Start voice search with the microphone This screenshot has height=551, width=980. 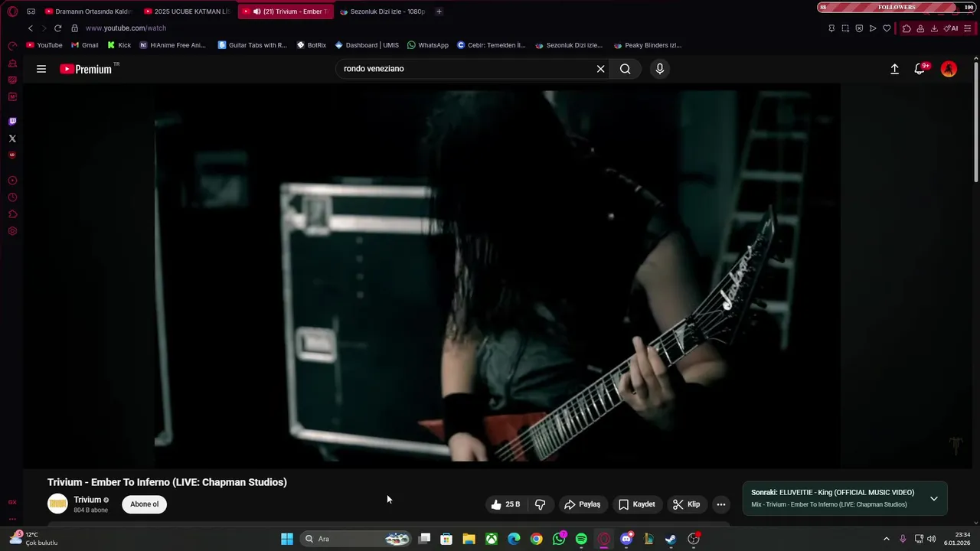click(x=660, y=69)
